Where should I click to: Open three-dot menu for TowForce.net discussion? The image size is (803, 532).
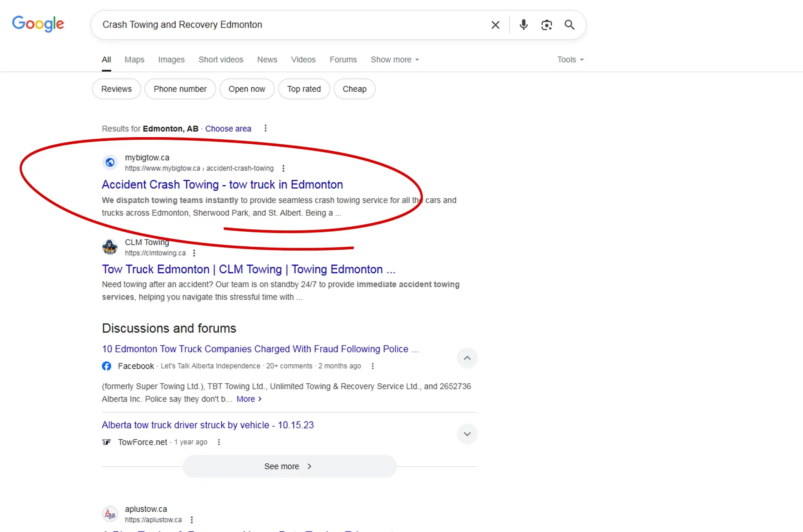coord(218,442)
